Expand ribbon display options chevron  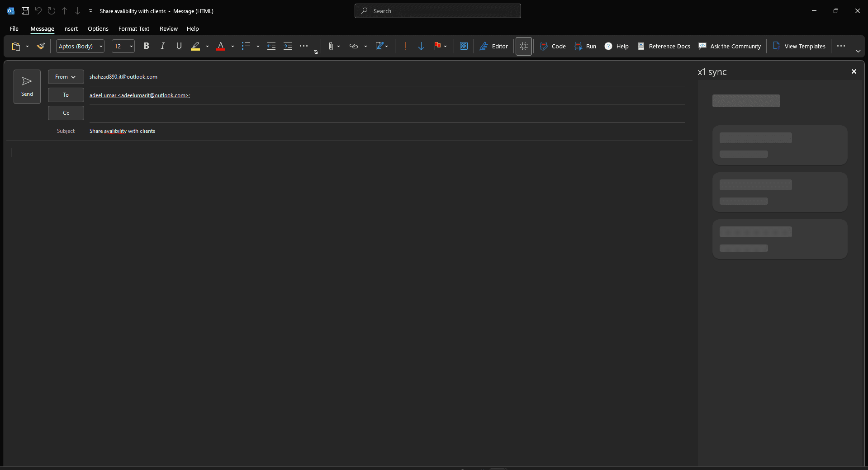858,52
